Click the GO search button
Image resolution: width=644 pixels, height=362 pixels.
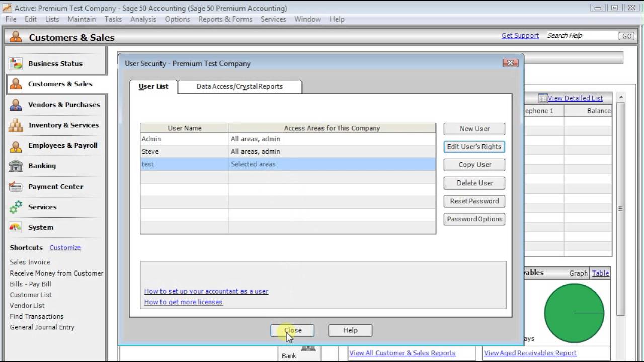click(x=626, y=36)
